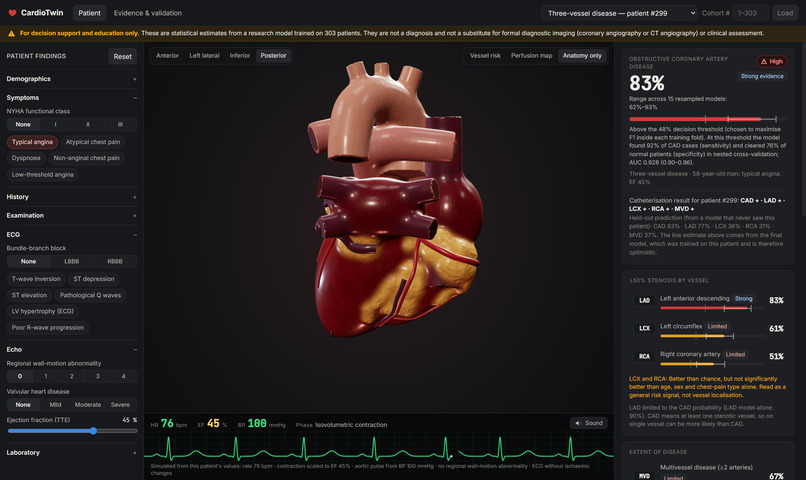Click the LCX vessel badge
The width and height of the screenshot is (806, 480).
click(644, 328)
